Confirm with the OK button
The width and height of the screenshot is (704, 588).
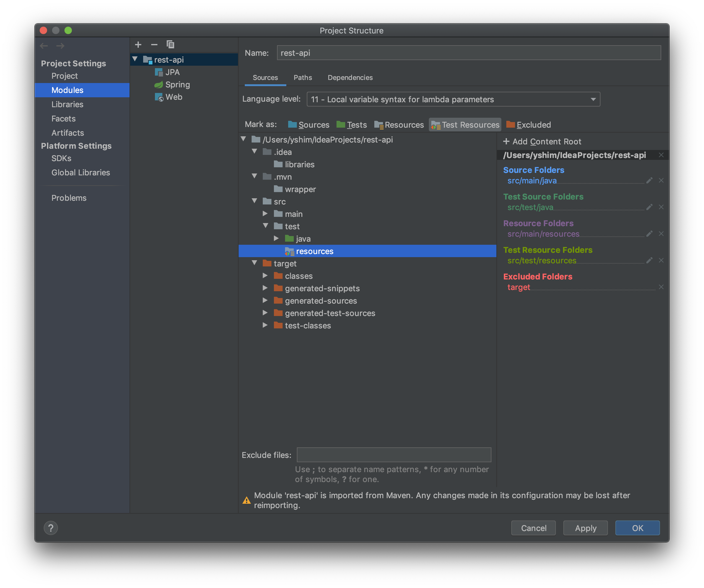[x=638, y=528]
